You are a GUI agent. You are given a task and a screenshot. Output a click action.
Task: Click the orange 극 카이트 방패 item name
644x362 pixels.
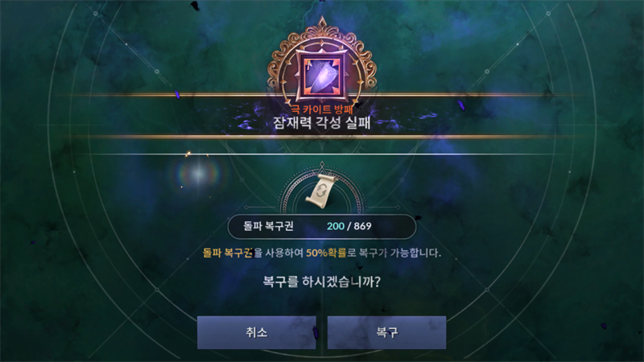(321, 109)
